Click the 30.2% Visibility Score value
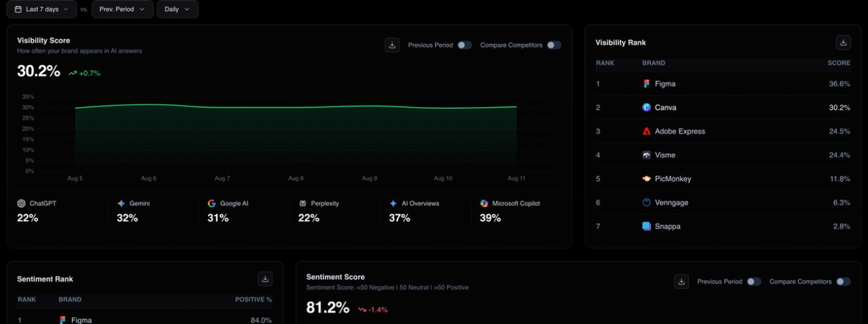Viewport: 868px width, 324px height. [39, 71]
